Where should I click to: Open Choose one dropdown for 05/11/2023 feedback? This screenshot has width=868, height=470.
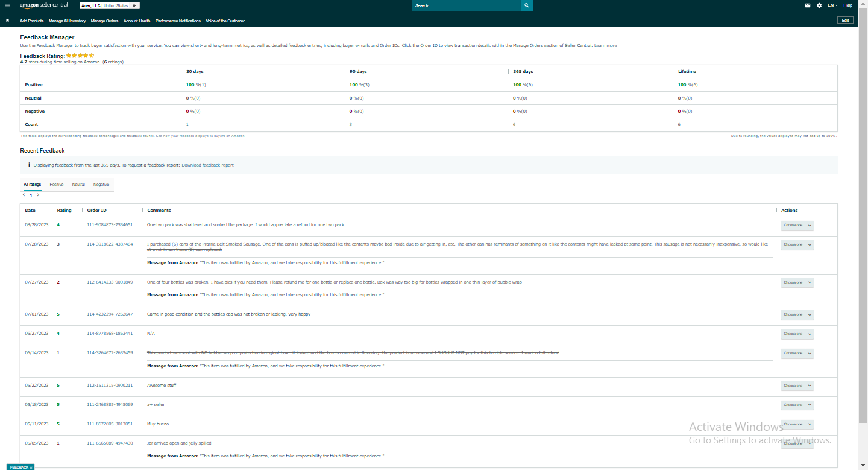[x=797, y=425]
